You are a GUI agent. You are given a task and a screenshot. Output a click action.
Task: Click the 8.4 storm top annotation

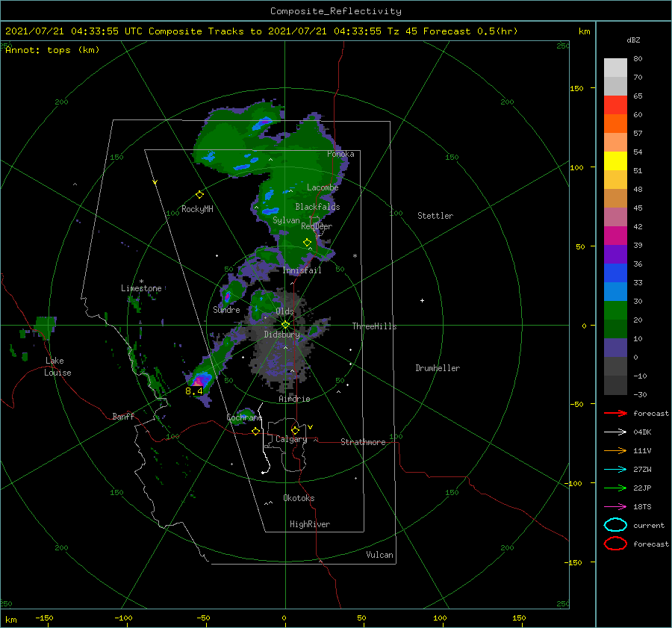[193, 391]
